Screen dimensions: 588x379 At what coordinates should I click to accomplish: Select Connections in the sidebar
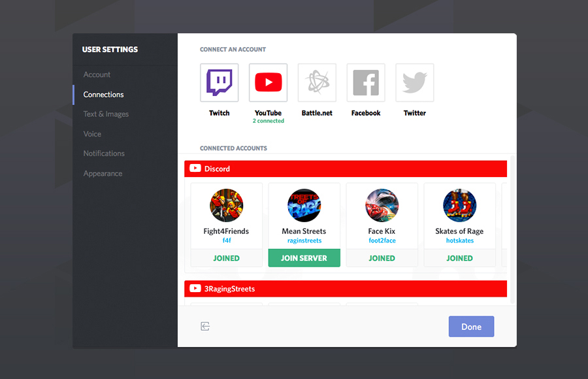(x=103, y=95)
